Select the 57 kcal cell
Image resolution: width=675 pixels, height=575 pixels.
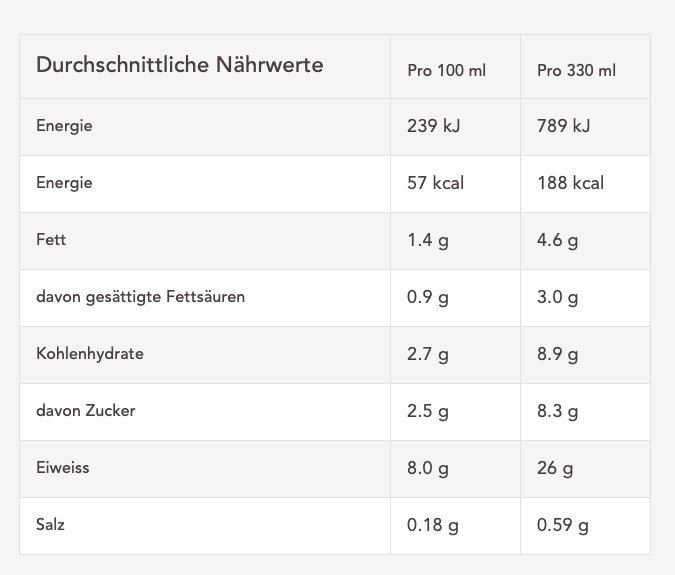(x=436, y=183)
